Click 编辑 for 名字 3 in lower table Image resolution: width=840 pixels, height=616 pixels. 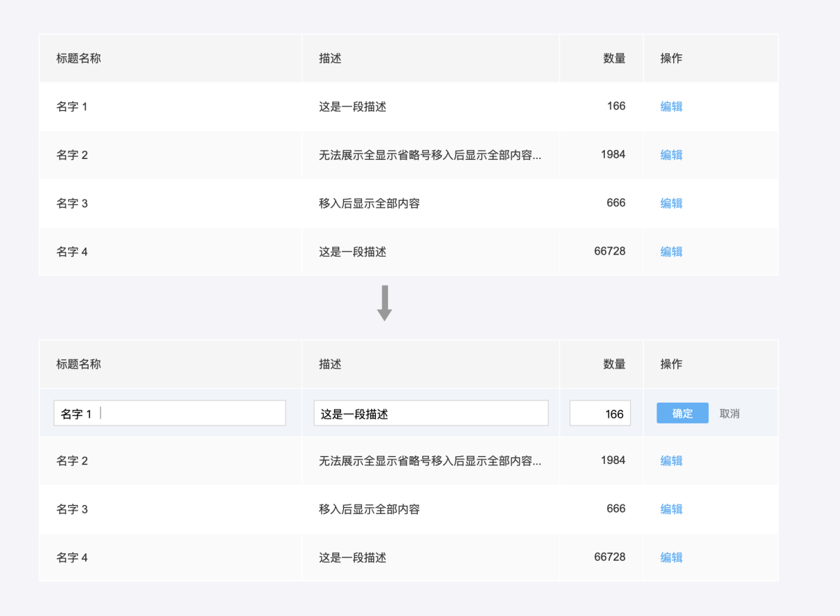point(671,509)
